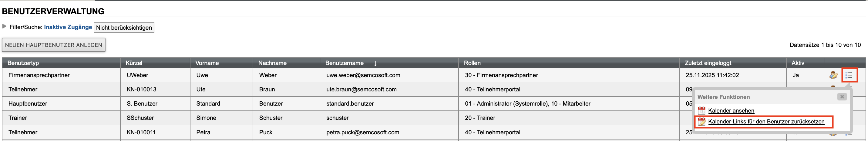Sort by the Vorname column header

tap(207, 63)
